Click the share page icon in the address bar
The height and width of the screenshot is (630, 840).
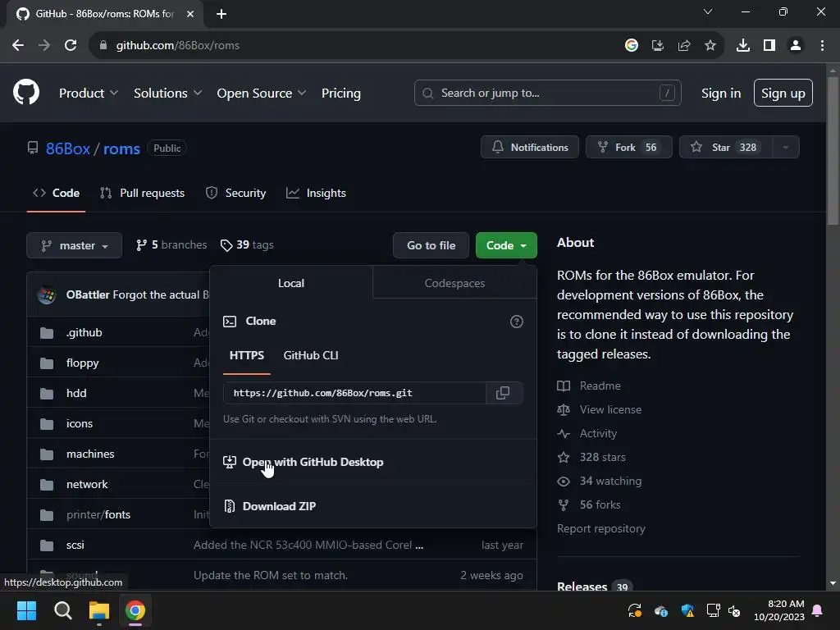tap(684, 46)
